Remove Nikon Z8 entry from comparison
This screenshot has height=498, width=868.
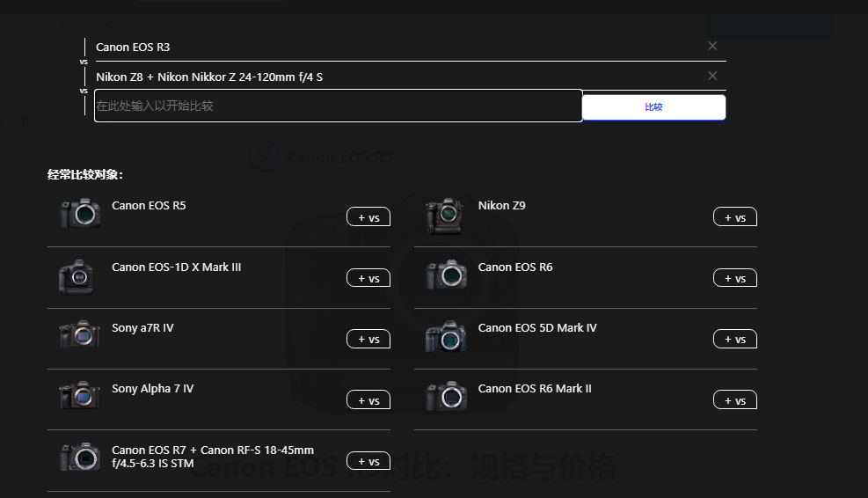712,76
